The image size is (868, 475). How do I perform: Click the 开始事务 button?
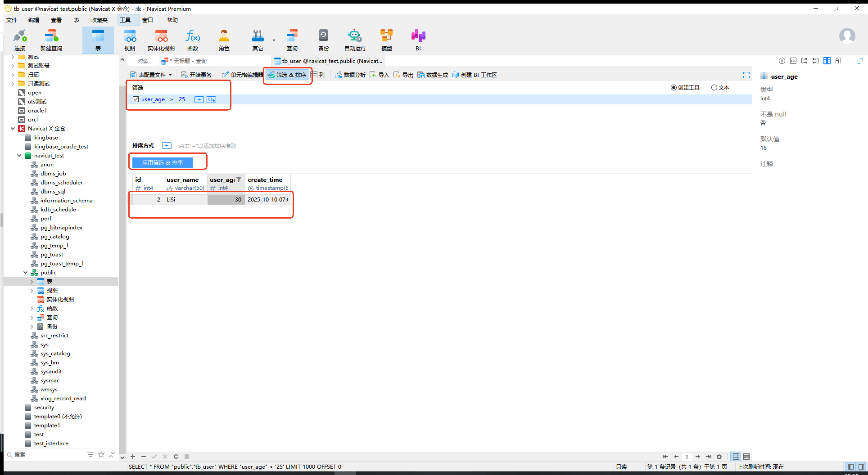[x=196, y=75]
